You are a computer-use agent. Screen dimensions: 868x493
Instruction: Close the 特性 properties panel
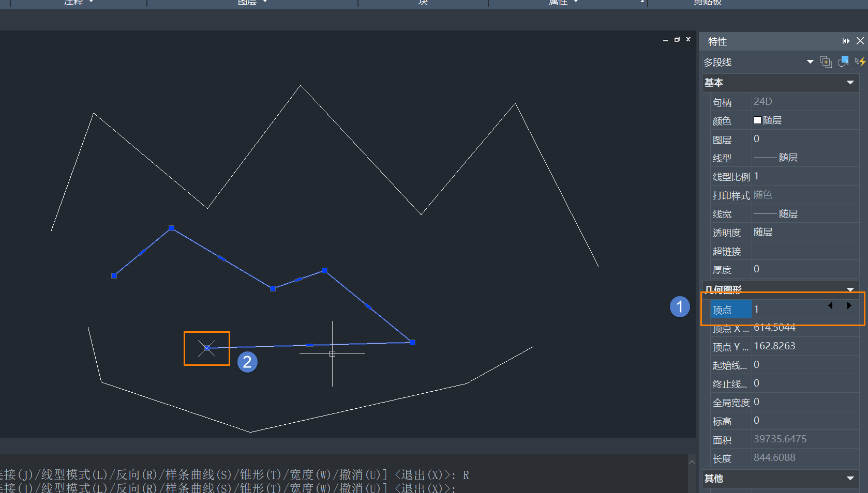pos(860,41)
